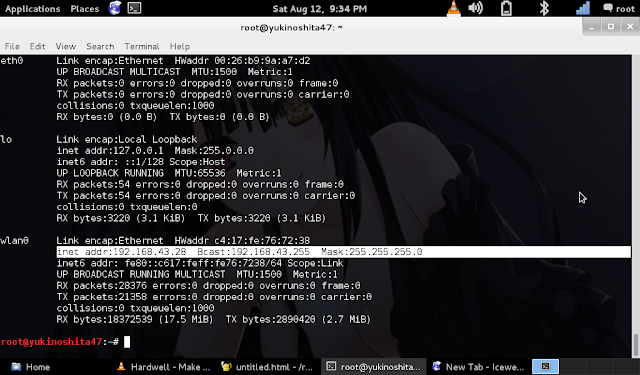
Task: Open VLC cone icon in system tray
Action: [x=453, y=8]
